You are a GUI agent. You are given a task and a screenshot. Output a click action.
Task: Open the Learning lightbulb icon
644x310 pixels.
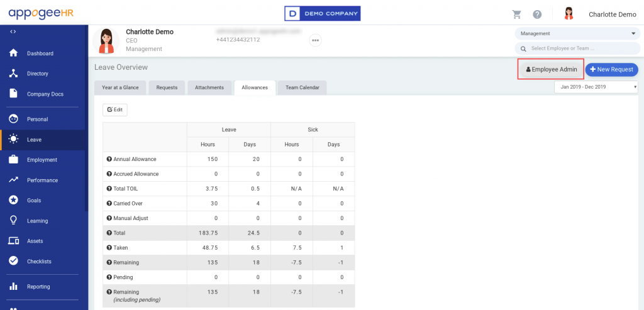(13, 221)
